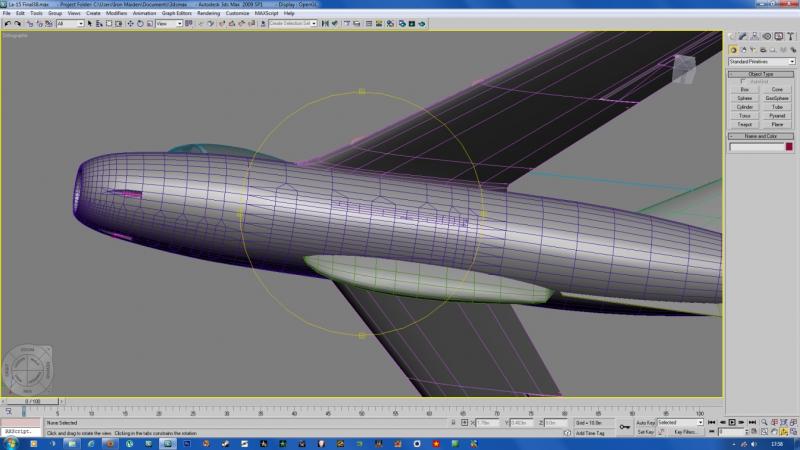Open the Rendering menu

coord(208,13)
